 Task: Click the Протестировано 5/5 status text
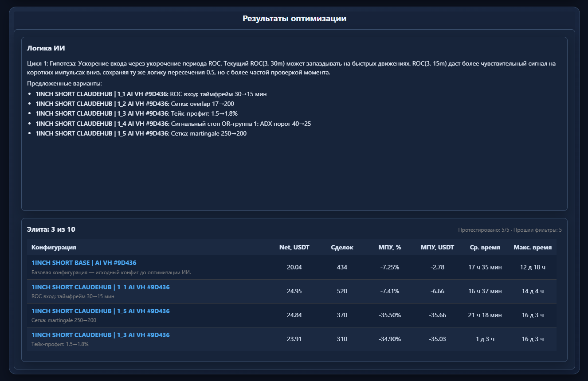tap(510, 230)
